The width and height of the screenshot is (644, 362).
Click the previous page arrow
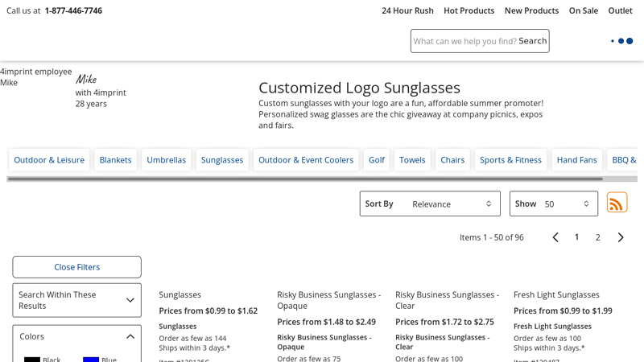click(x=555, y=237)
